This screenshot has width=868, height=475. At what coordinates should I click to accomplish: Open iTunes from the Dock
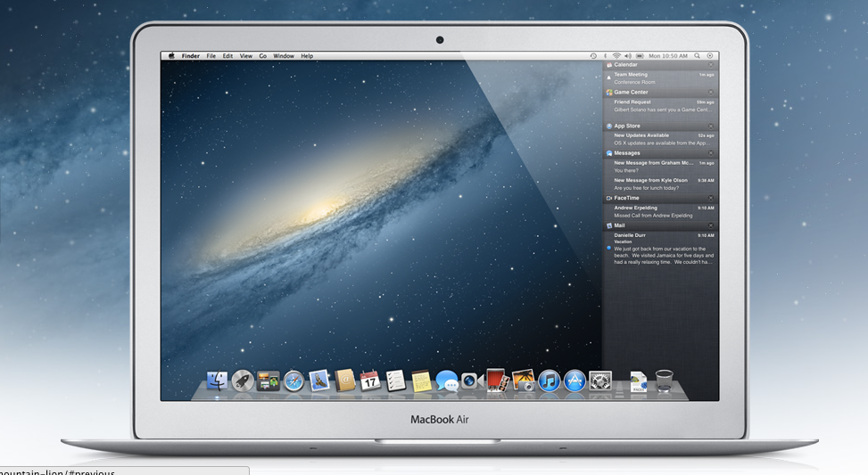point(549,381)
